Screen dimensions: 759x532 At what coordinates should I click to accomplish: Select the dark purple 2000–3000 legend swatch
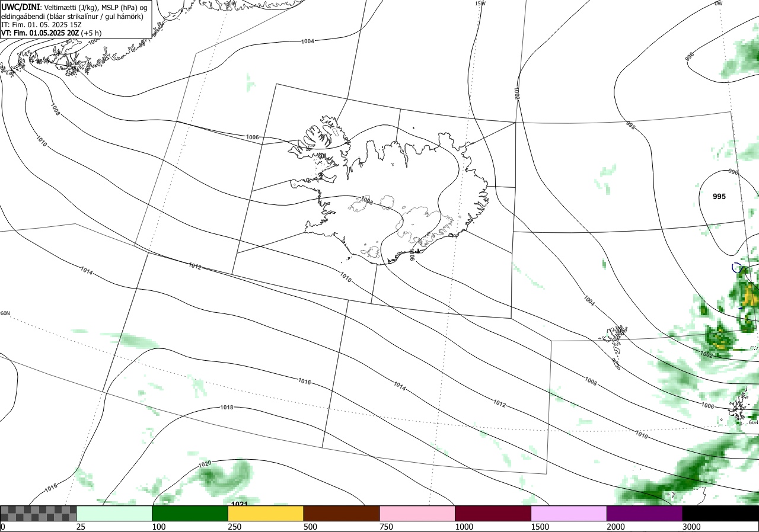(x=645, y=513)
